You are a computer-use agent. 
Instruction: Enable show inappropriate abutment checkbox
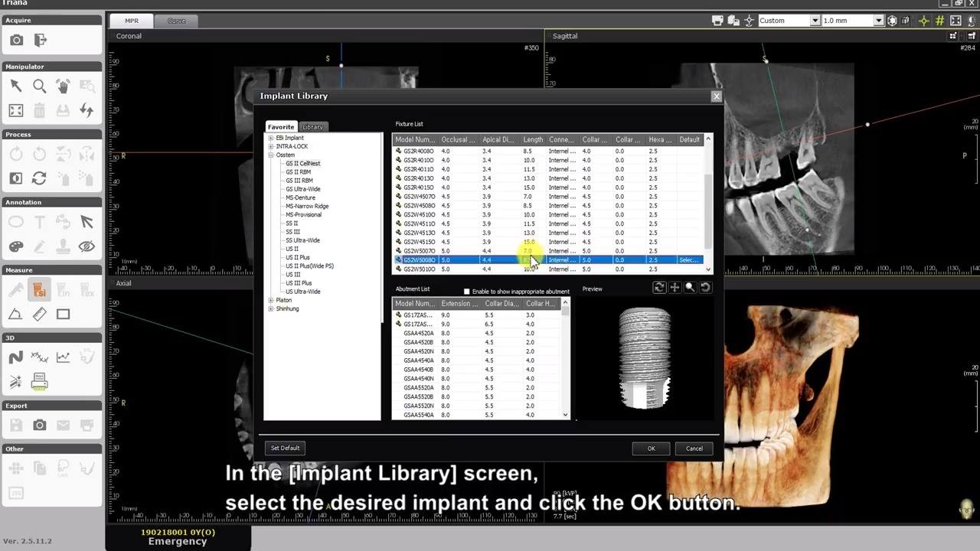[x=466, y=292]
